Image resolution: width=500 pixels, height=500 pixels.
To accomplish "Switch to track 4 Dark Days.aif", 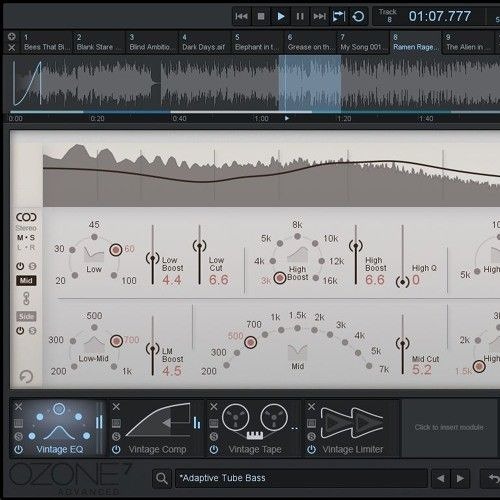I will pos(204,42).
